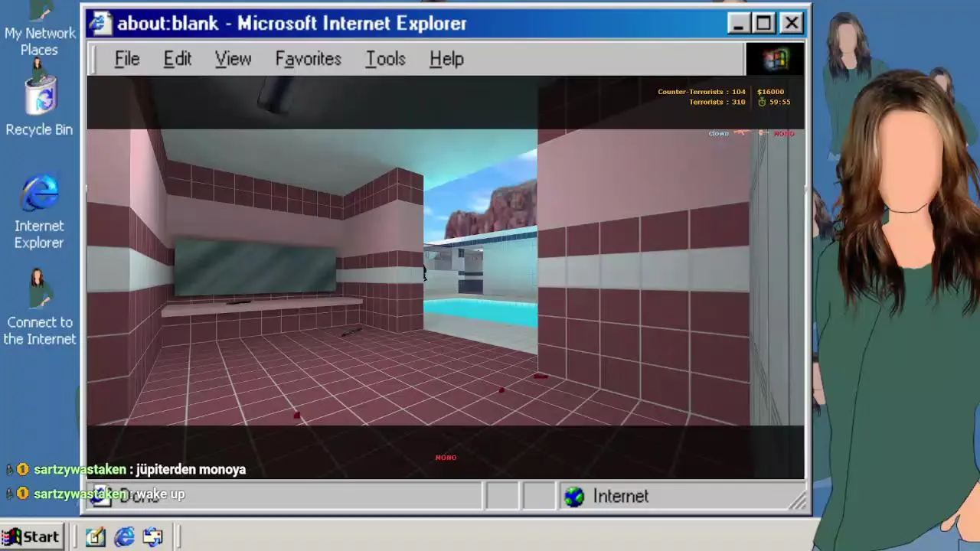
Task: Click the kill feed entry with clown
Action: (751, 133)
